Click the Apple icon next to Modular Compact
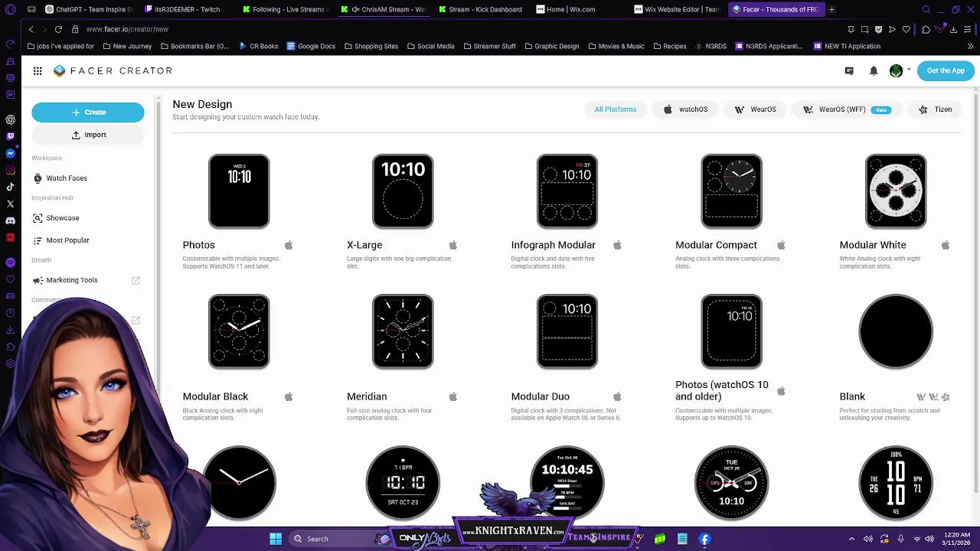 (781, 245)
